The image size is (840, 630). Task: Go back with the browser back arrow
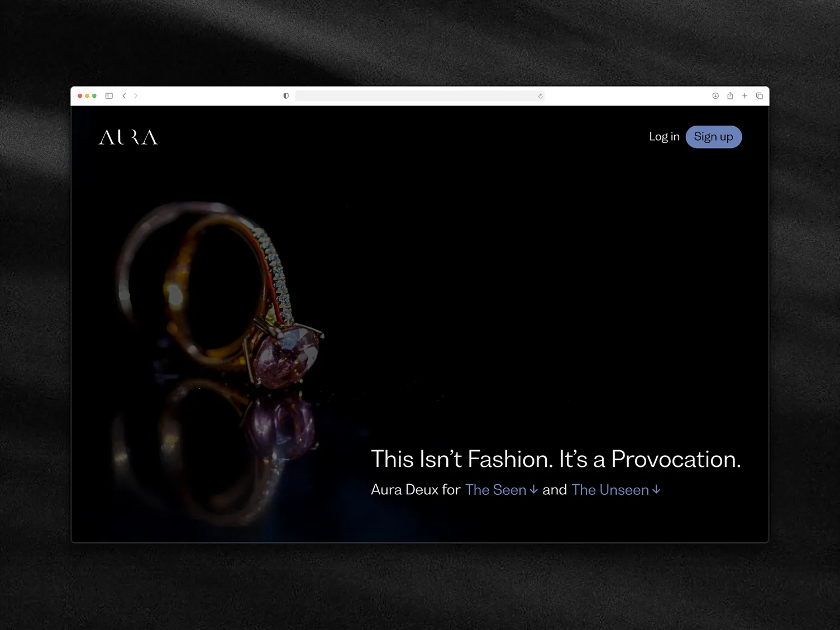click(124, 96)
